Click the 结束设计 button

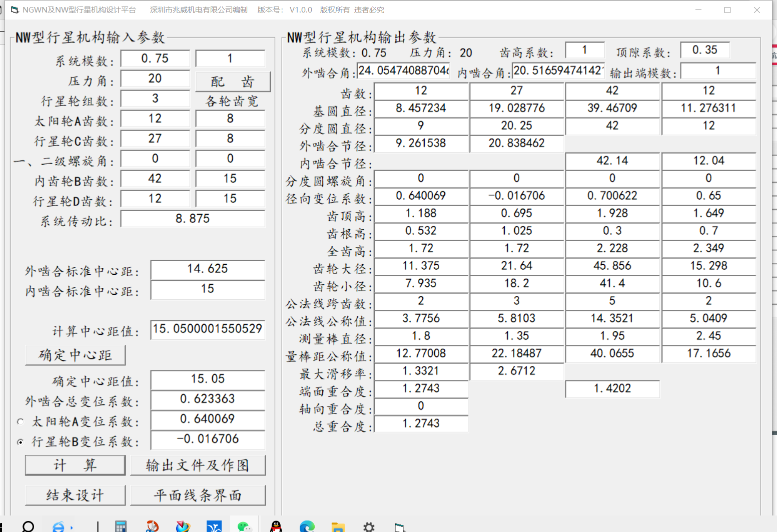click(75, 495)
